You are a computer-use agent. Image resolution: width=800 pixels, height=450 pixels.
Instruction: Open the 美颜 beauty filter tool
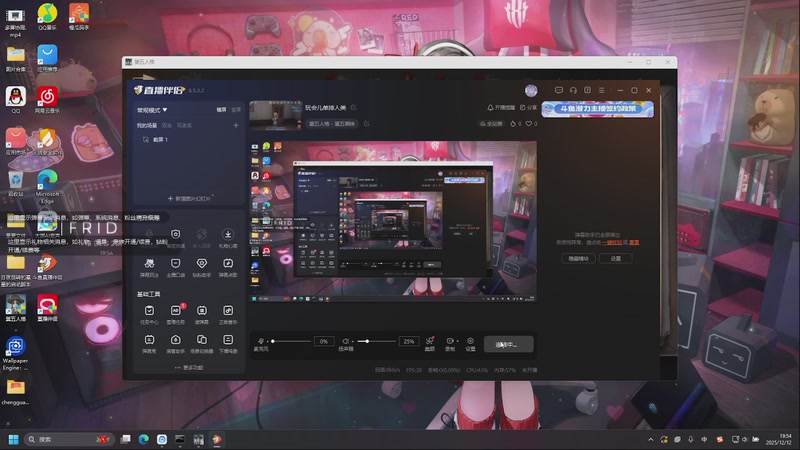(x=430, y=343)
